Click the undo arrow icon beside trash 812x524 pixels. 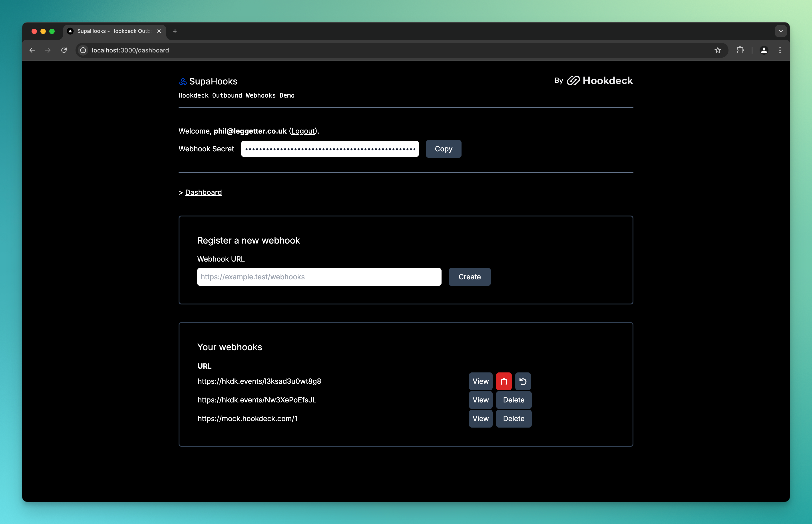tap(523, 381)
